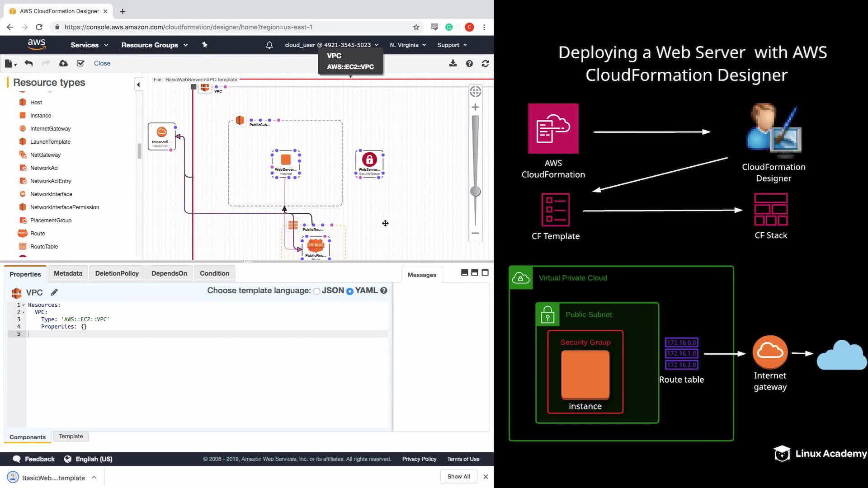The width and height of the screenshot is (868, 488).
Task: Click the upload to cloud icon
Action: (63, 63)
